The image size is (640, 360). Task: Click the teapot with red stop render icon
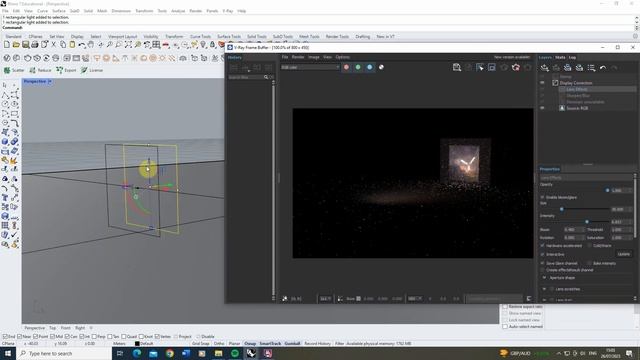(x=516, y=67)
